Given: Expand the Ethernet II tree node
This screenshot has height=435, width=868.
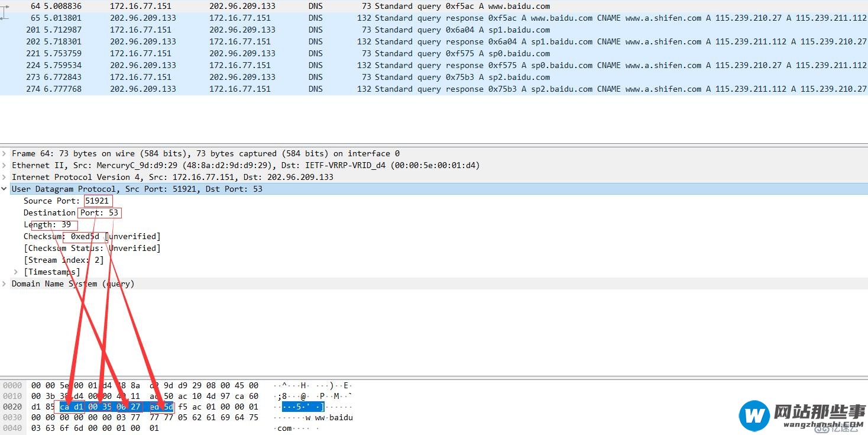Looking at the screenshot, I should (x=5, y=165).
